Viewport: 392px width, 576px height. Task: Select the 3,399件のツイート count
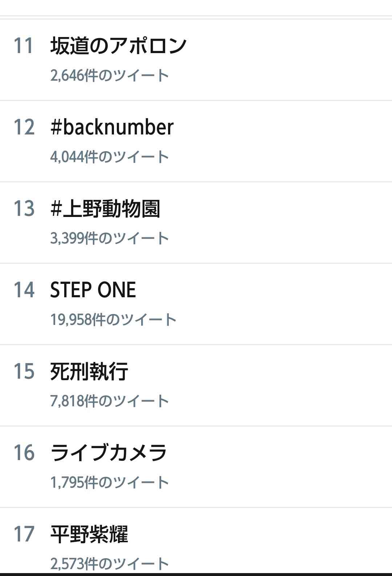(x=110, y=238)
